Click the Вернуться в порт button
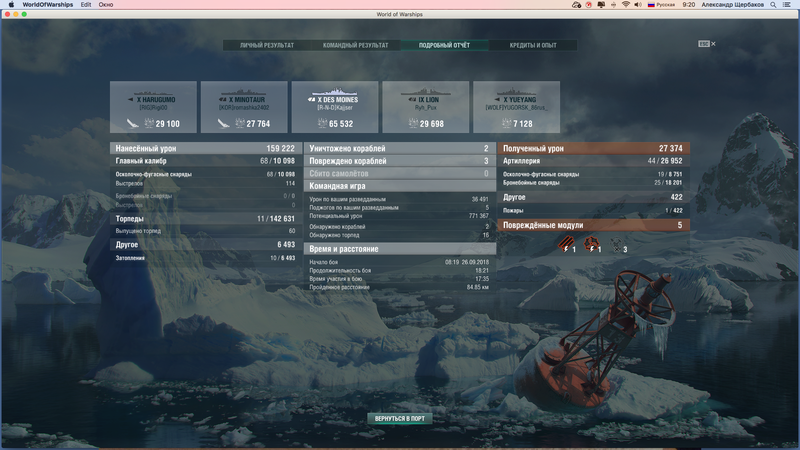800x450 pixels. pyautogui.click(x=399, y=418)
